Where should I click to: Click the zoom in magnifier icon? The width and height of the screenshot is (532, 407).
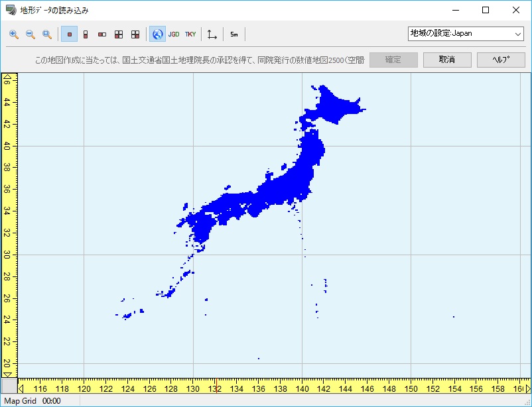pos(14,34)
